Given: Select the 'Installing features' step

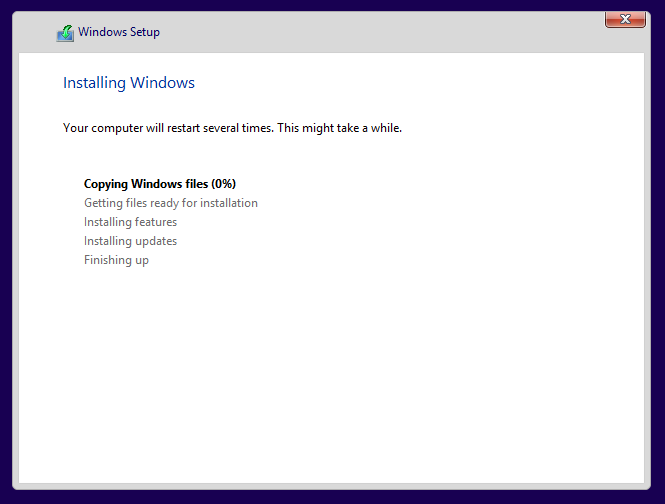Looking at the screenshot, I should click(x=131, y=222).
